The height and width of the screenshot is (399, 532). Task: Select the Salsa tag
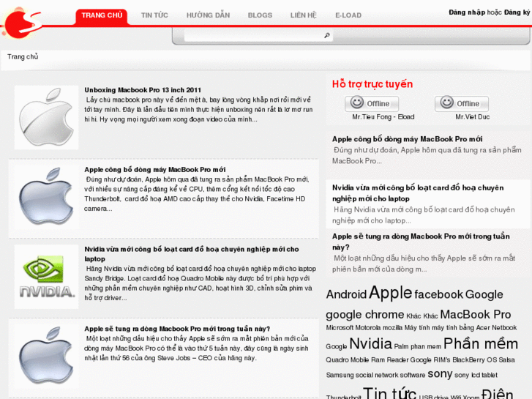[507, 360]
